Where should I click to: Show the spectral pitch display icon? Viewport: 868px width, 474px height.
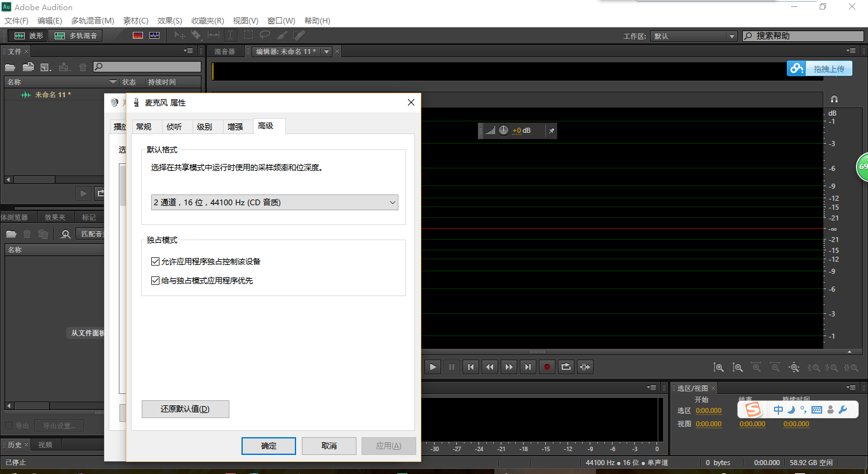click(x=154, y=36)
